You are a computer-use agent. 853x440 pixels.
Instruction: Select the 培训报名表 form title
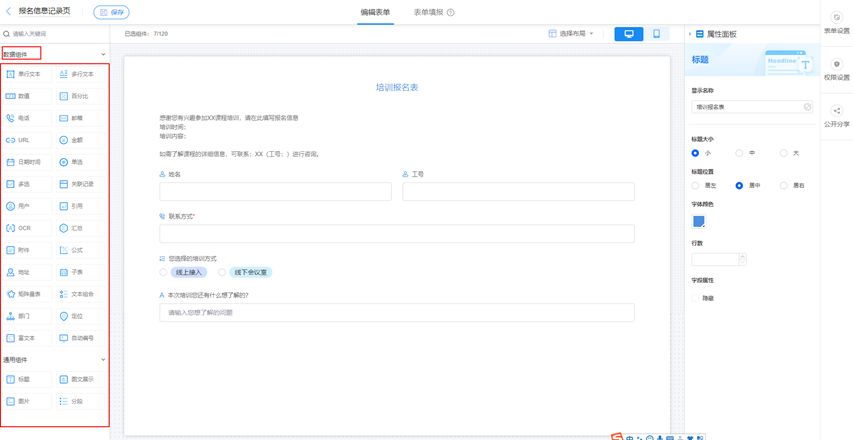click(397, 87)
